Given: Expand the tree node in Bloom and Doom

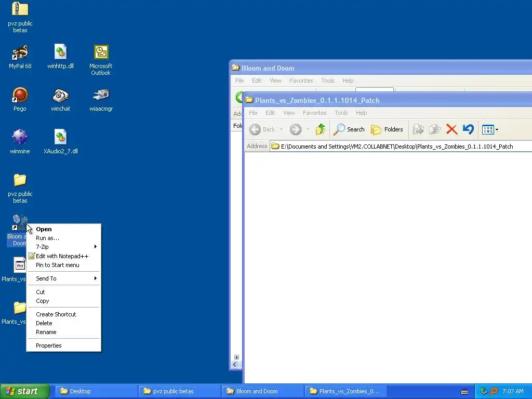Looking at the screenshot, I should tap(236, 357).
